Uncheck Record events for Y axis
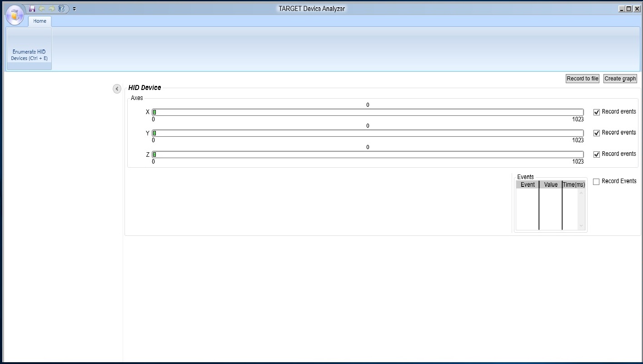Viewport: 643px width, 364px height. click(x=597, y=133)
